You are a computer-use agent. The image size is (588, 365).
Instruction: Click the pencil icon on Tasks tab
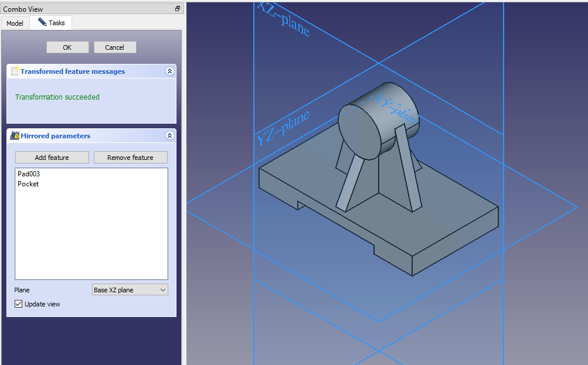point(42,22)
